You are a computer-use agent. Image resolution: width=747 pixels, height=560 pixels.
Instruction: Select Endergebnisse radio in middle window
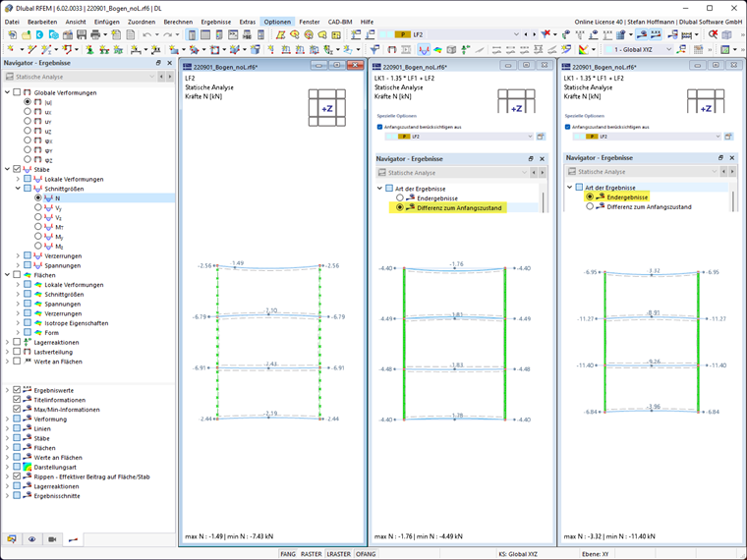pyautogui.click(x=400, y=197)
